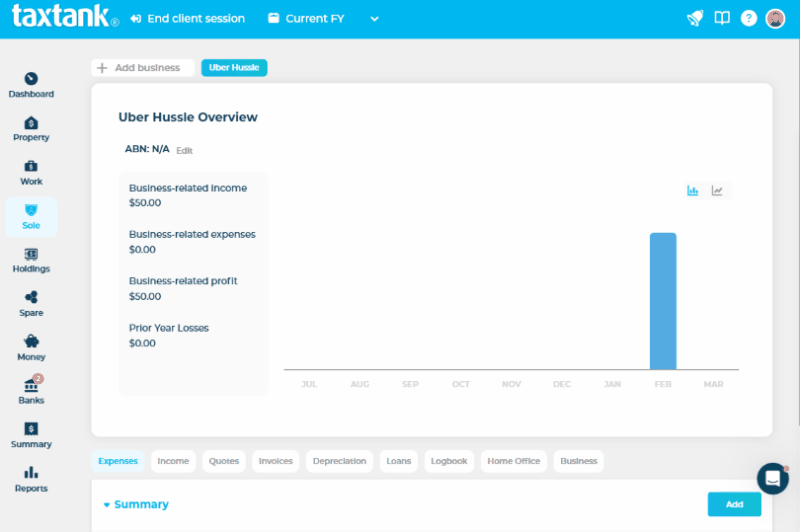Select the Sole tank icon
Image resolution: width=800 pixels, height=532 pixels.
(31, 210)
